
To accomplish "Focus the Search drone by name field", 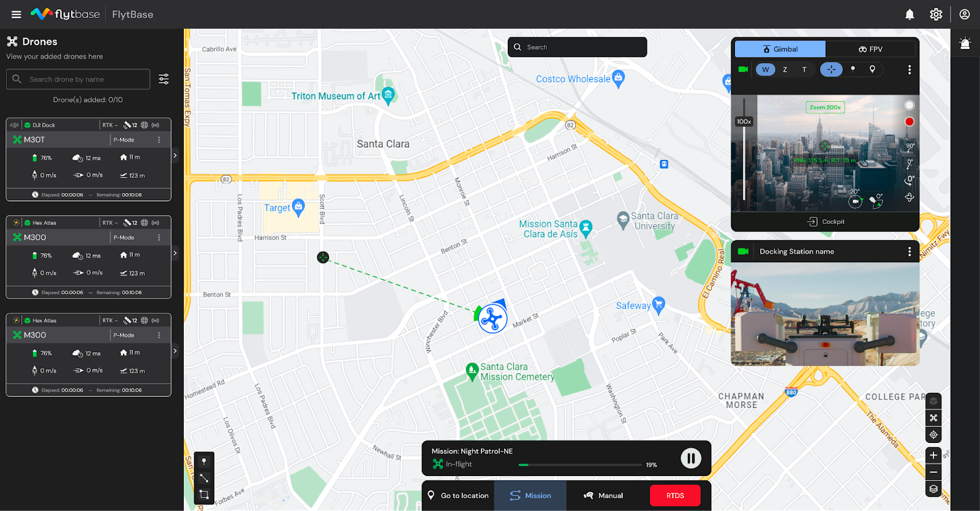I will pyautogui.click(x=78, y=79).
